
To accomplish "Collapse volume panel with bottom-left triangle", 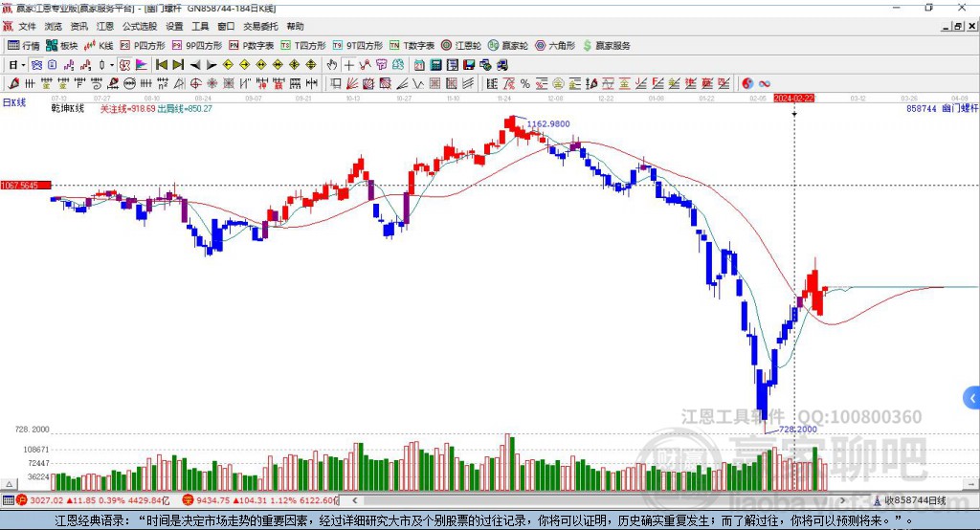I will coord(9,484).
